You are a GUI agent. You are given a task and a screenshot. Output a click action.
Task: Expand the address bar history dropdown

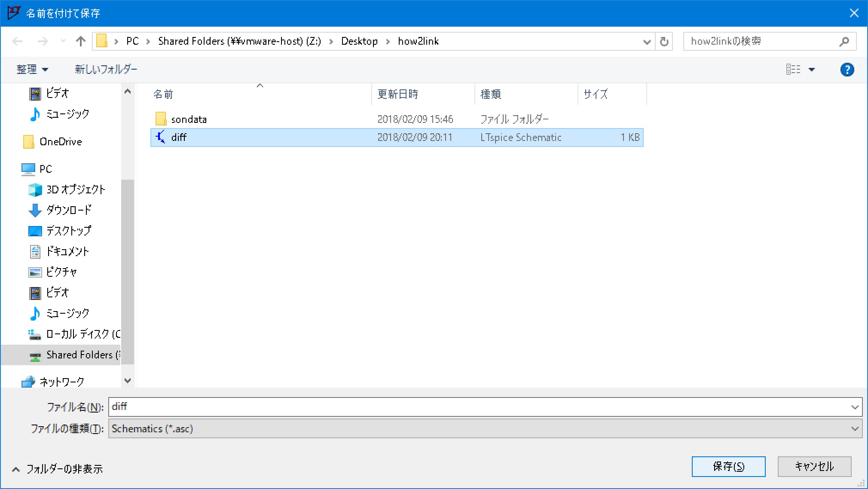click(x=647, y=42)
